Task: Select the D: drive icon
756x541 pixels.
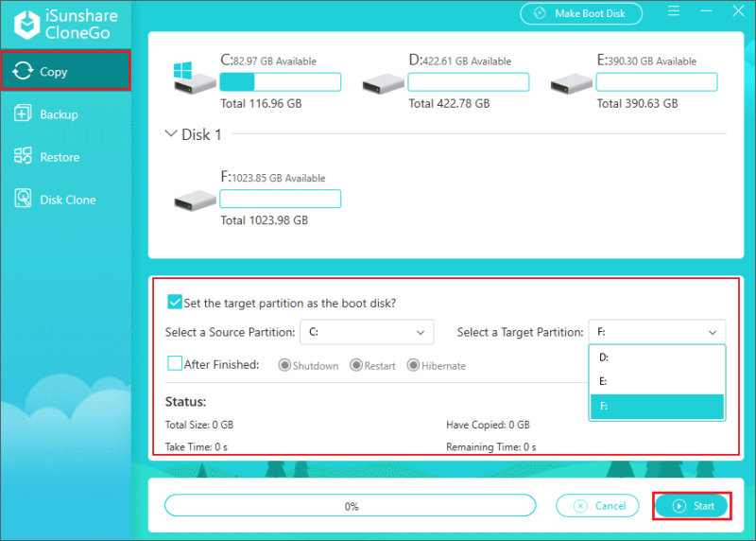Action: (383, 84)
